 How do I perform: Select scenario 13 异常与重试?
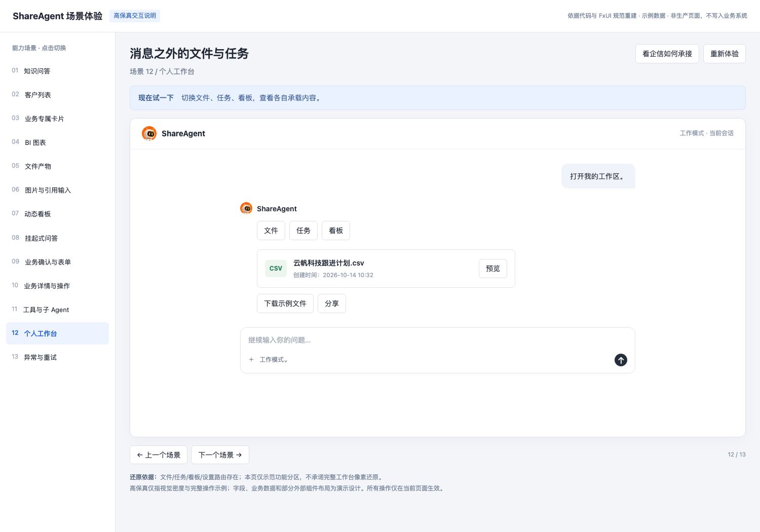coord(57,357)
